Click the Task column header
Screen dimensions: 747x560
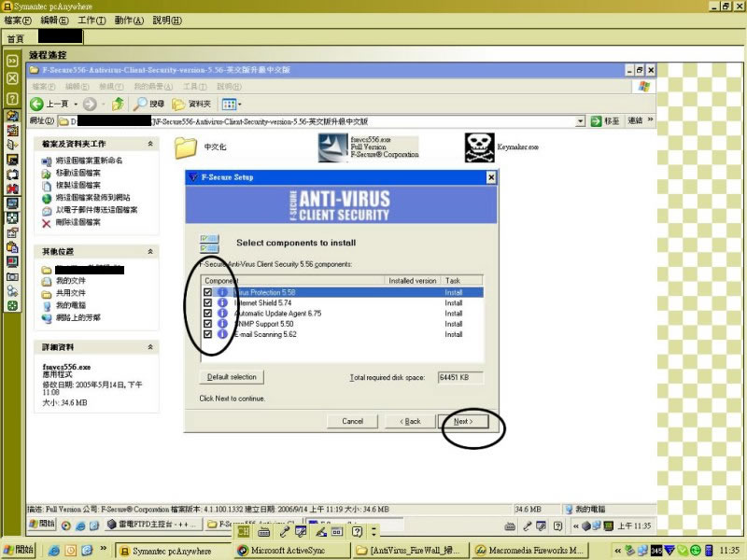(x=461, y=281)
